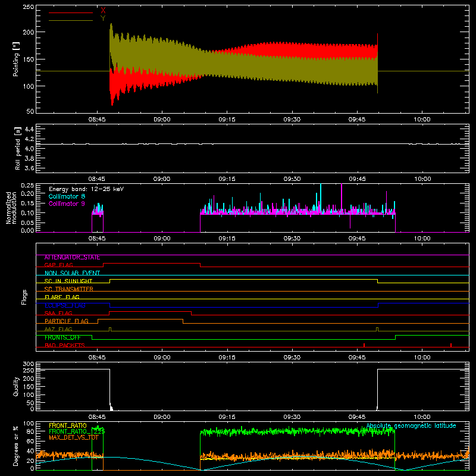
Task: Click the 0.25 tick on Normalized modulation axis
Action: click(x=27, y=185)
